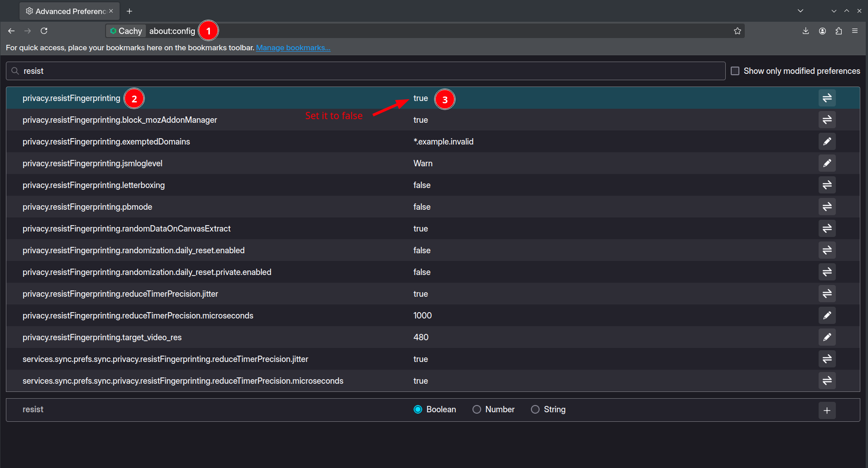
Task: Add the new resist preference
Action: pos(827,410)
